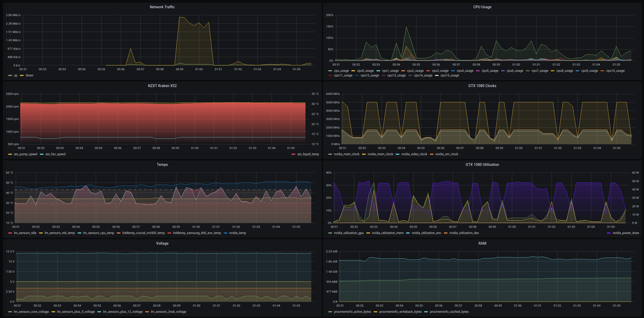
Task: Toggle procmeminfo_cached_bytes series in RAM legend
Action: pos(449,312)
